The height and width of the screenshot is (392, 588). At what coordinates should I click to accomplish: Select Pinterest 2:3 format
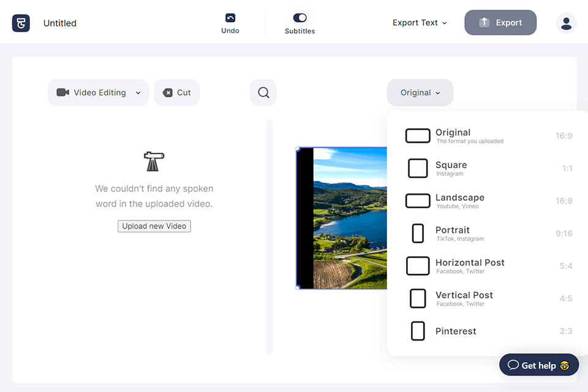(x=489, y=331)
